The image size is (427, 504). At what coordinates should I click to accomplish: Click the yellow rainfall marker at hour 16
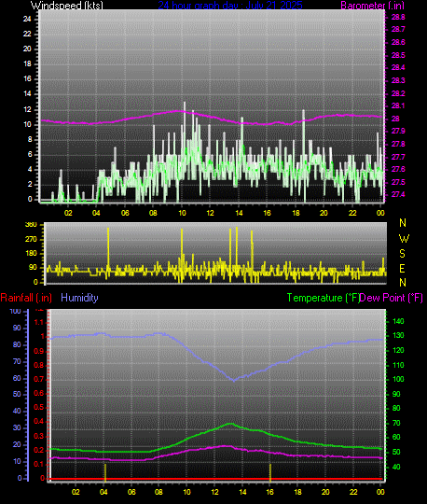[x=270, y=472]
